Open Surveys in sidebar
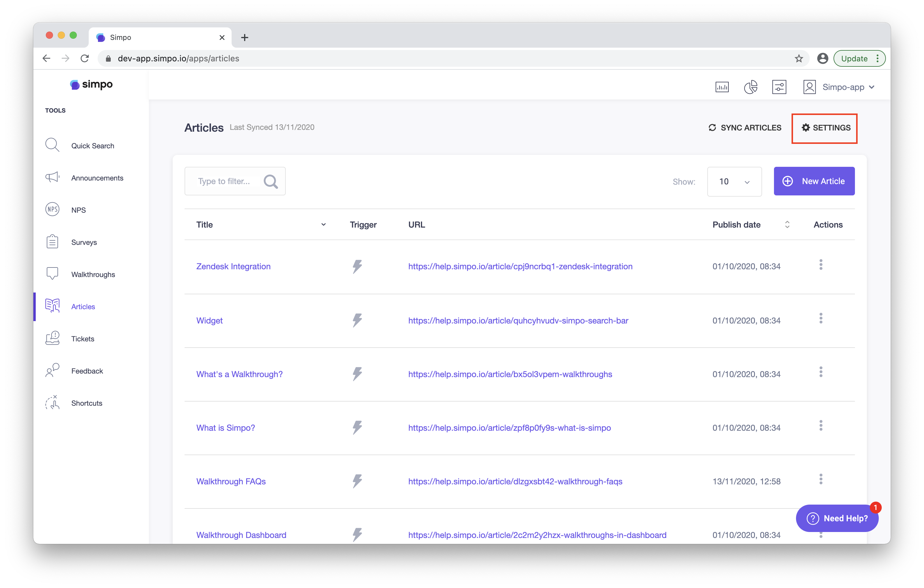The height and width of the screenshot is (588, 924). (x=84, y=242)
